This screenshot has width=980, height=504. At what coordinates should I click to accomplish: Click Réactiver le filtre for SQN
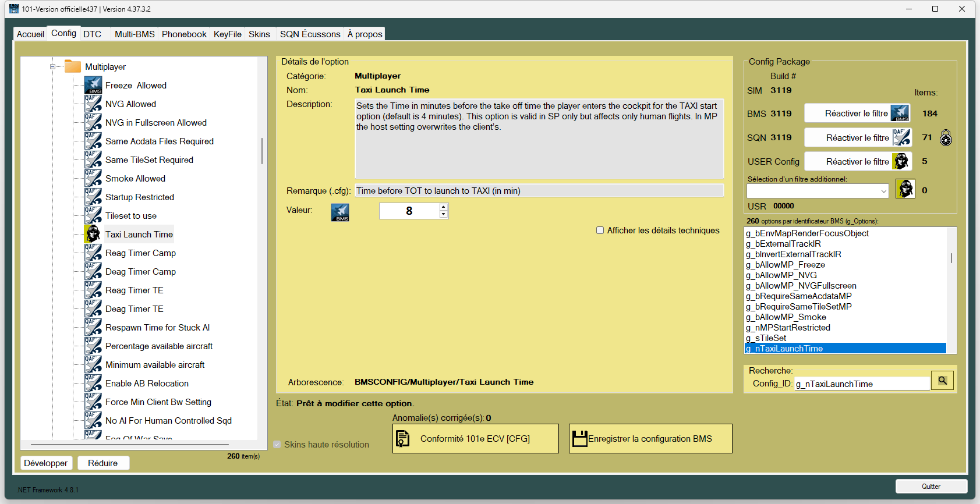[858, 138]
